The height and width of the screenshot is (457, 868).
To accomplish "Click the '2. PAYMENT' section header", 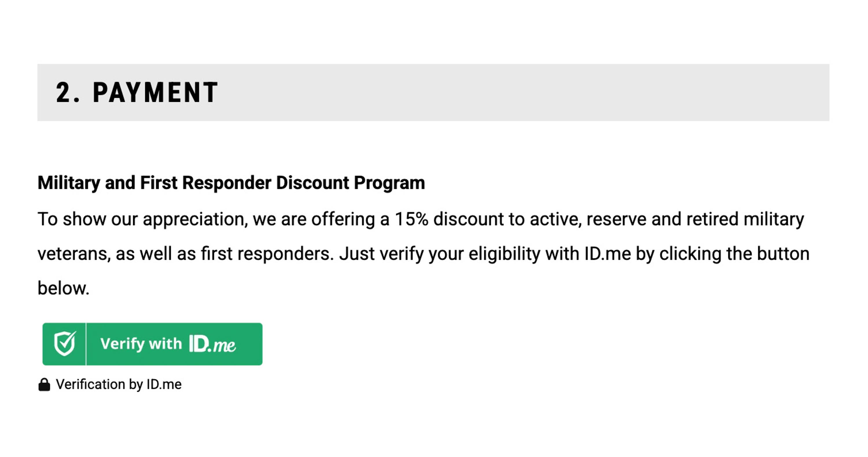I will [137, 92].
